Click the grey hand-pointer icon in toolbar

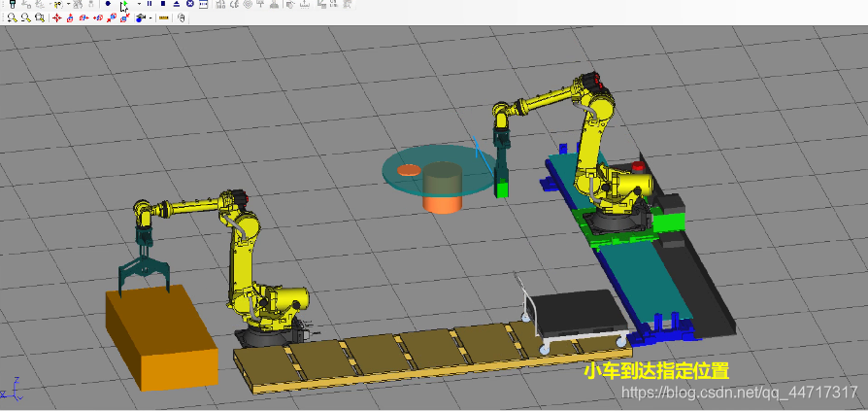point(289,5)
